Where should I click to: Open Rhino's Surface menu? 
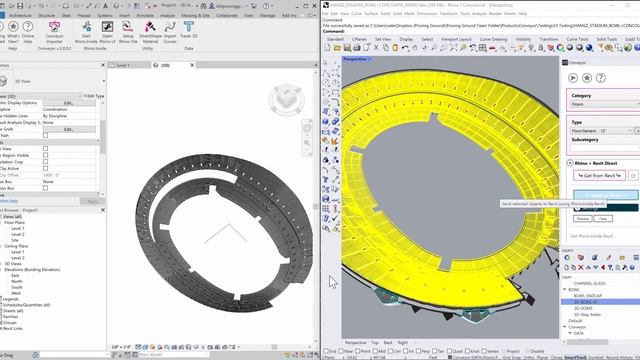tap(371, 13)
